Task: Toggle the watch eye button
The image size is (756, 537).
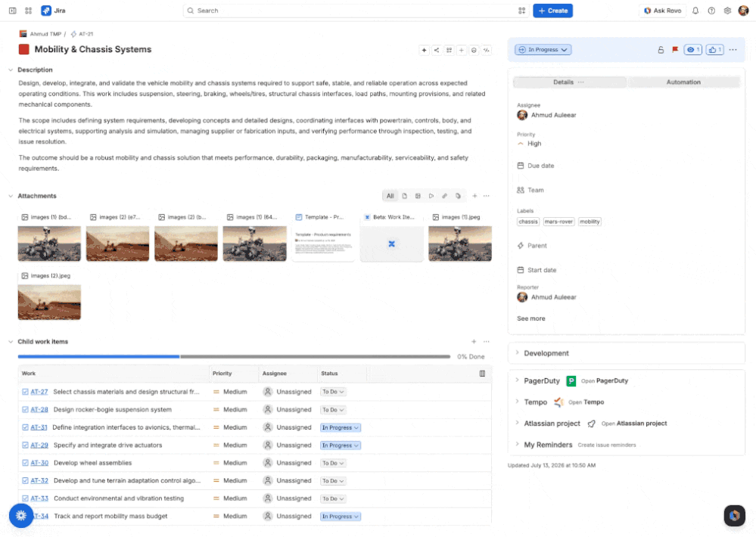Action: tap(693, 50)
